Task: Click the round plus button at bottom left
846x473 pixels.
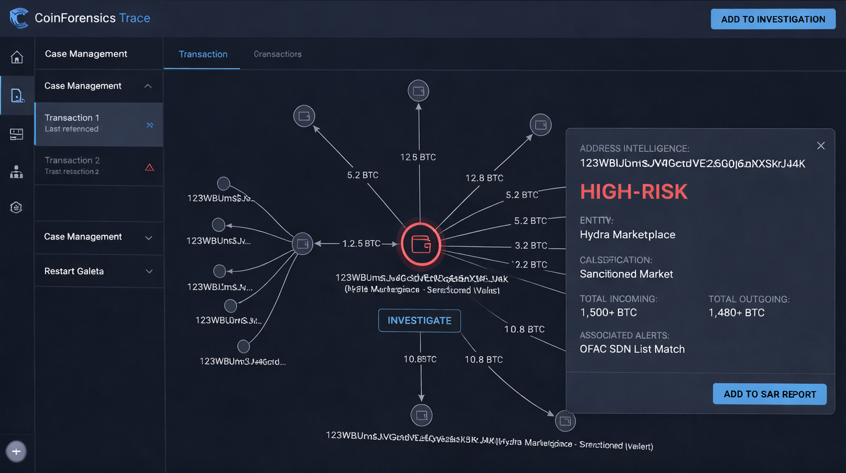Action: coord(16,451)
